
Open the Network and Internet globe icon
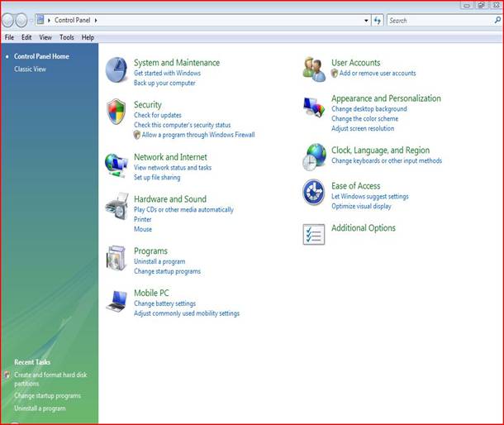coord(116,165)
